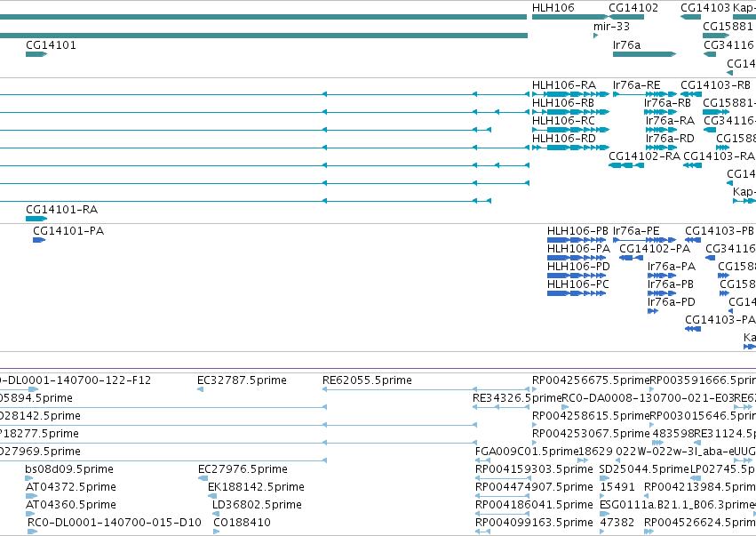Select the AT04360.5prime EST label
The image size is (756, 536).
click(71, 505)
